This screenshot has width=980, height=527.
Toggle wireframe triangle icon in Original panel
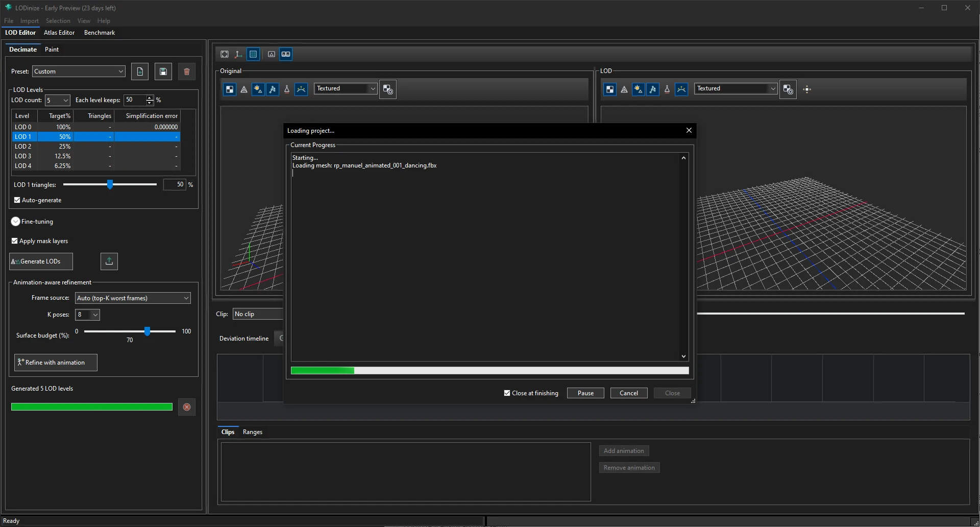tap(244, 89)
